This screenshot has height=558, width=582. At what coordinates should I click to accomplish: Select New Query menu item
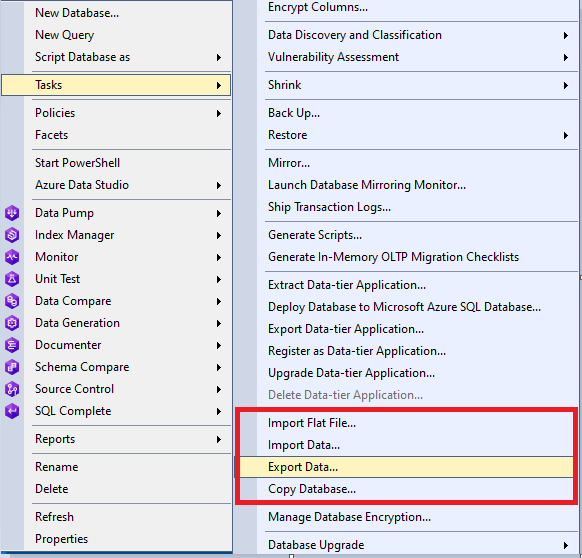click(x=65, y=35)
